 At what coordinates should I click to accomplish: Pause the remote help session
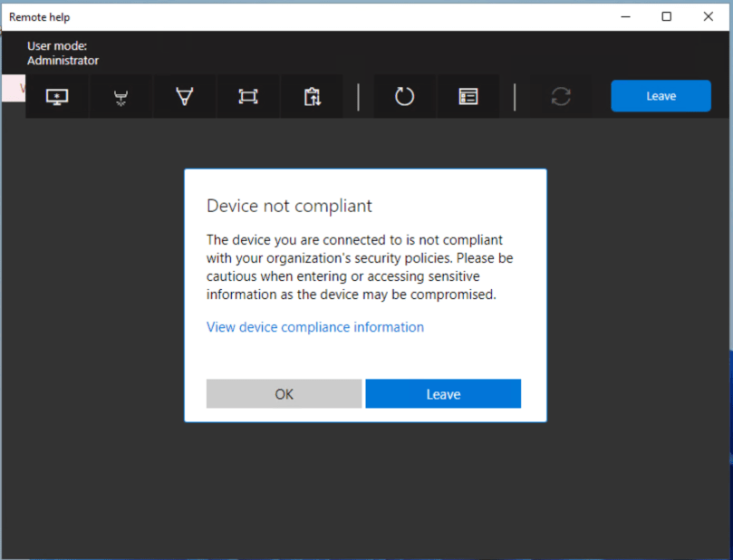(404, 96)
